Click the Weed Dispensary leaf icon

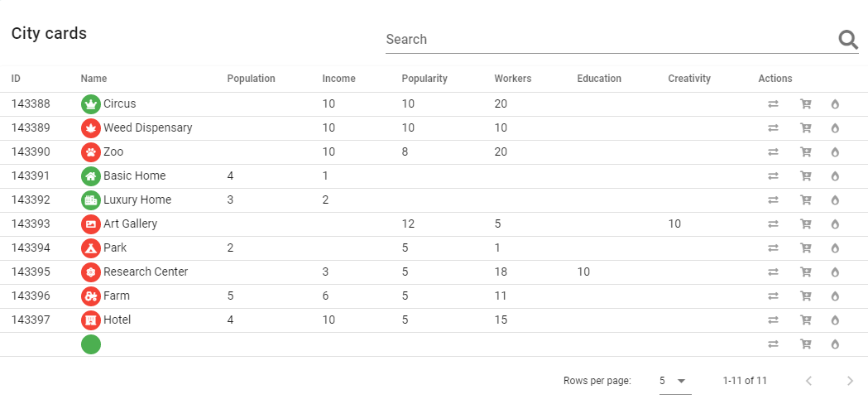pyautogui.click(x=91, y=128)
